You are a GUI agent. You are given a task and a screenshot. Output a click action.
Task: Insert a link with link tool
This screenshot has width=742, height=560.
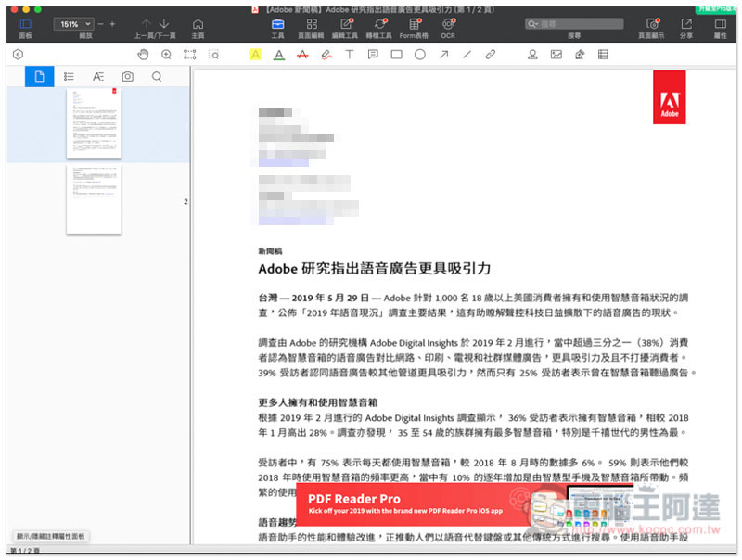pos(491,55)
